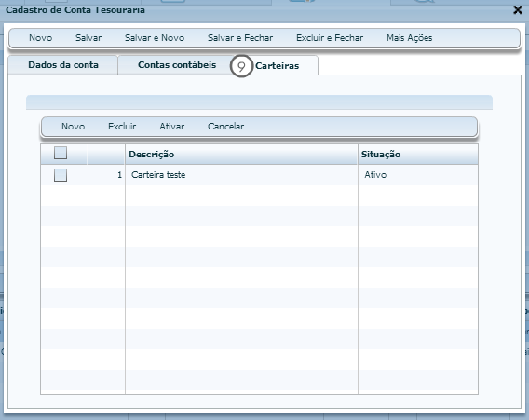
Task: Toggle the select-all checkbox in table header
Action: 61,153
